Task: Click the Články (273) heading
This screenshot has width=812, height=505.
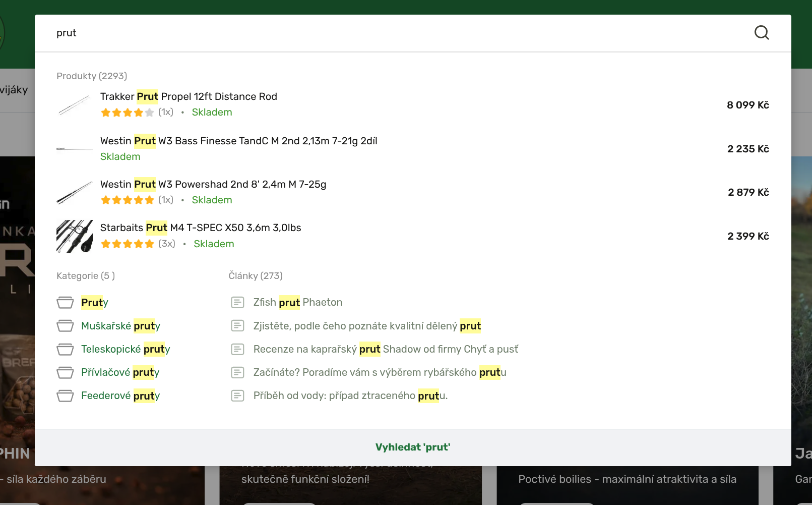Action: [x=256, y=276]
